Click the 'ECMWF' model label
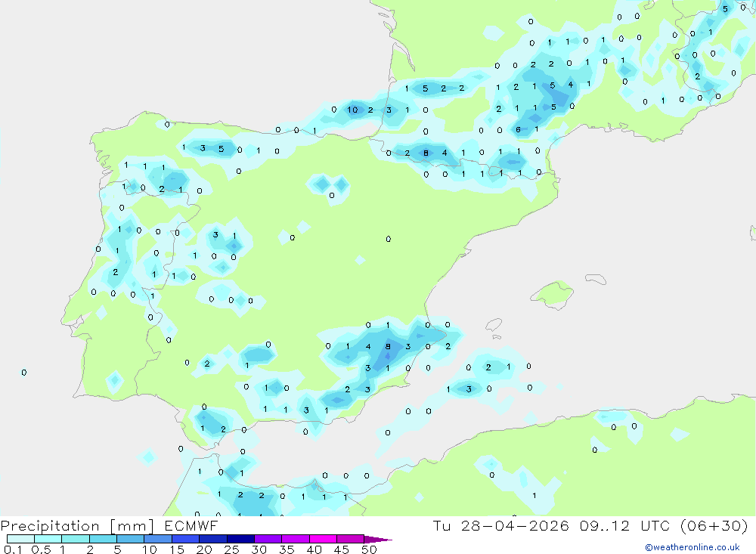 tap(191, 525)
